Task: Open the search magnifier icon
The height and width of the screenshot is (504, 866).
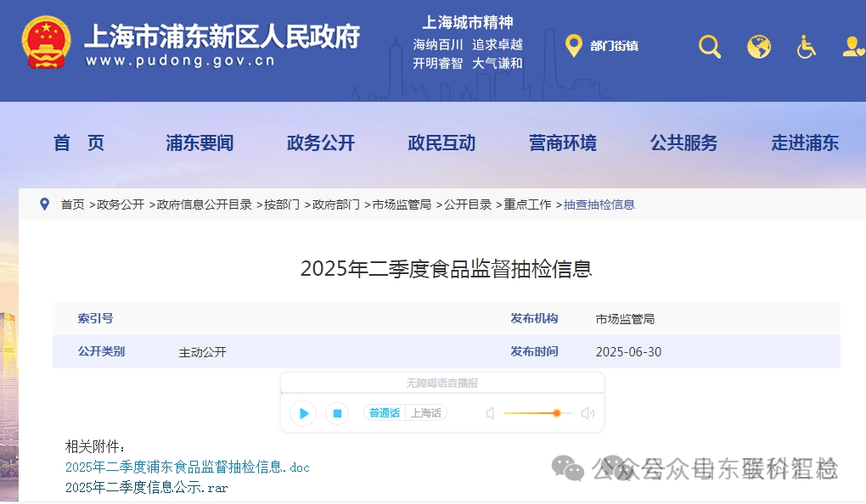Action: [x=709, y=47]
